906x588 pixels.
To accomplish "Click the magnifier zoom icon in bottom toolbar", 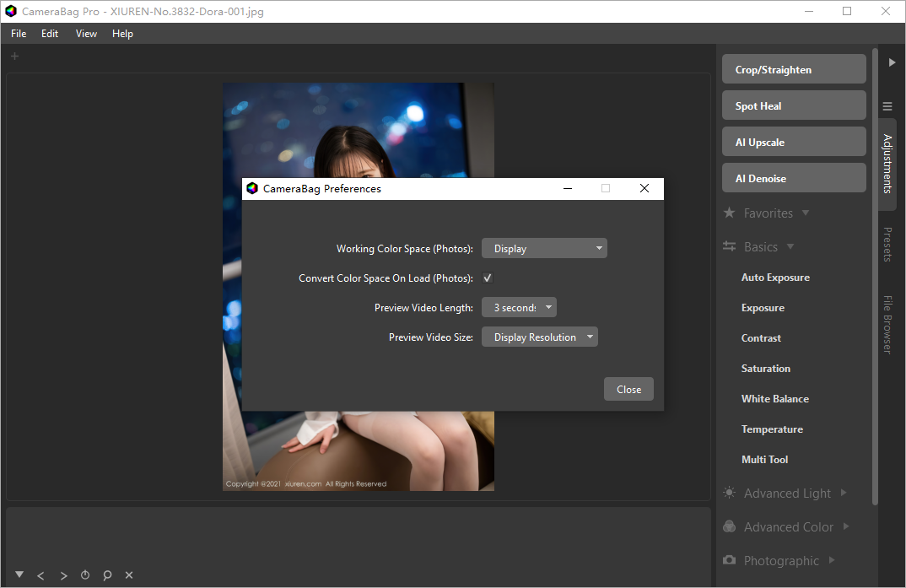I will pyautogui.click(x=107, y=575).
